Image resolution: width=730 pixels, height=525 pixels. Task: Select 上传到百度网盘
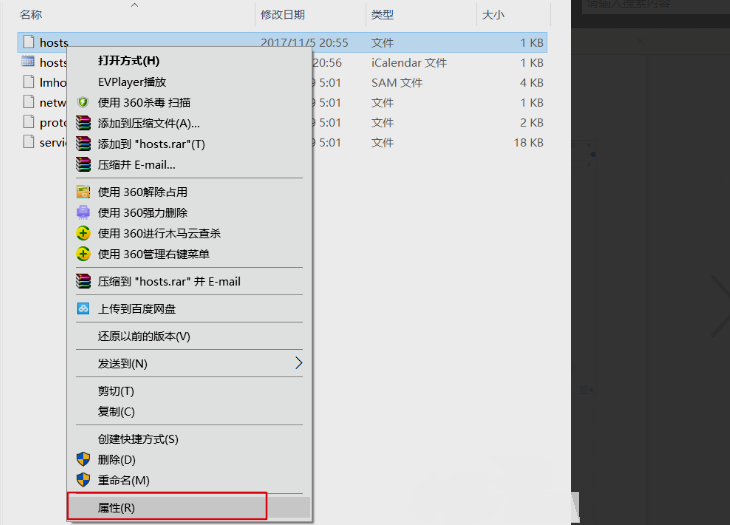click(189, 309)
